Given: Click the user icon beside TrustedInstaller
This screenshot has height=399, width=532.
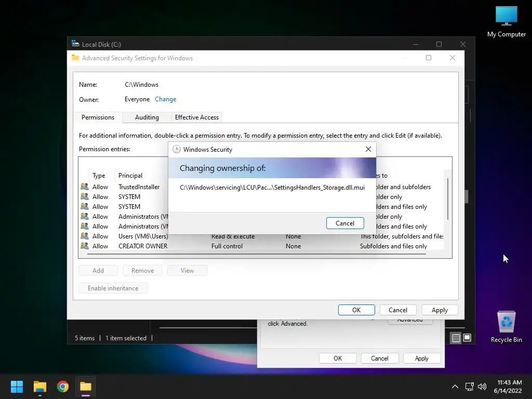Looking at the screenshot, I should 85,187.
